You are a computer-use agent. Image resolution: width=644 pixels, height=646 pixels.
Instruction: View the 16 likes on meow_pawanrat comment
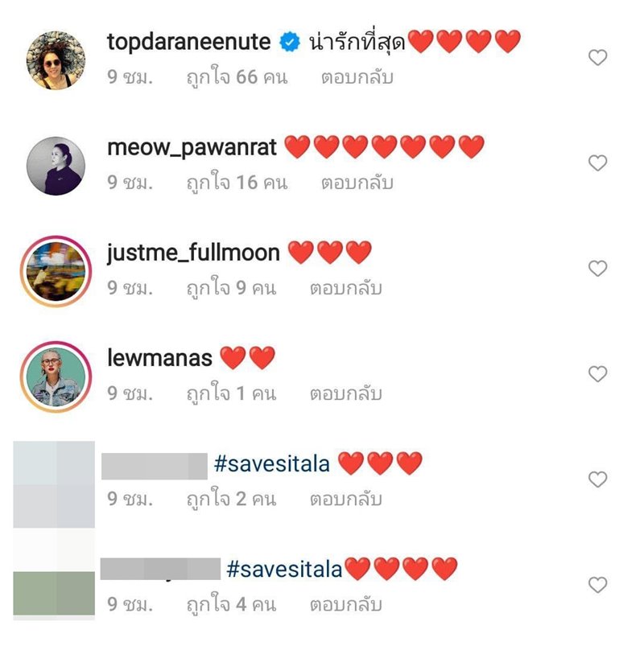point(237,182)
